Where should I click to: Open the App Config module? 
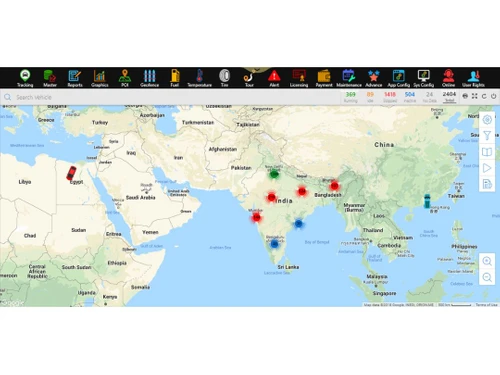399,78
